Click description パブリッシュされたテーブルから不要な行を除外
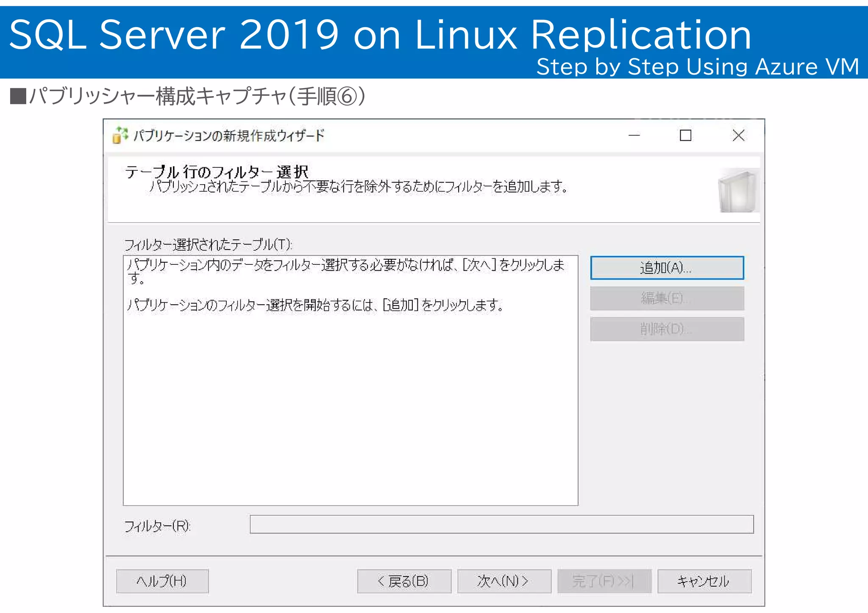Image resolution: width=868 pixels, height=613 pixels. [270, 186]
